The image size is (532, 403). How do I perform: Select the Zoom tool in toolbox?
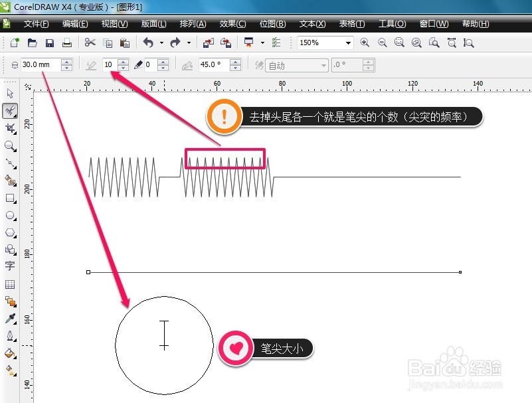[x=10, y=146]
